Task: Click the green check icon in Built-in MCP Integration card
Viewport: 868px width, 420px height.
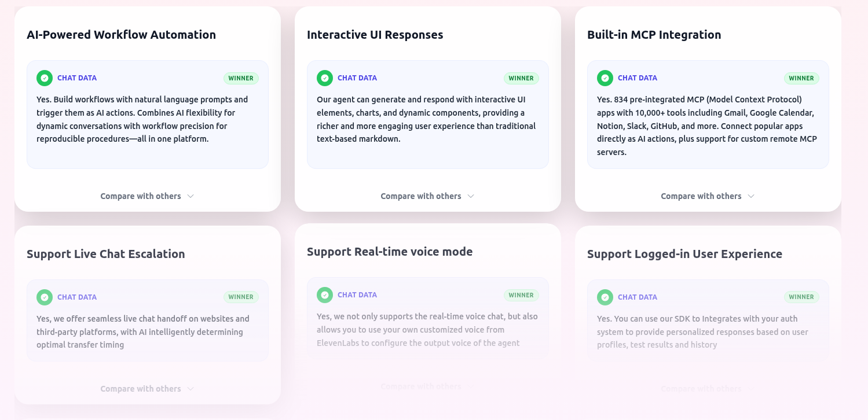Action: coord(605,78)
